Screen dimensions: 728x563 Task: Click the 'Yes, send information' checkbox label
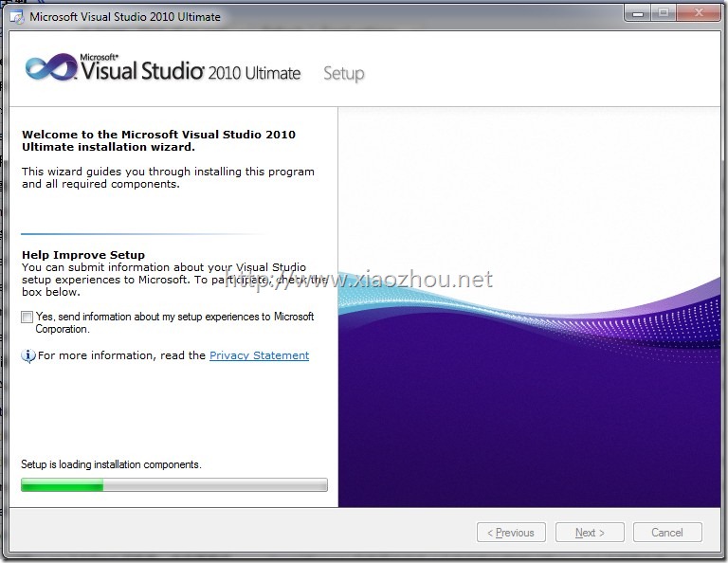(174, 322)
